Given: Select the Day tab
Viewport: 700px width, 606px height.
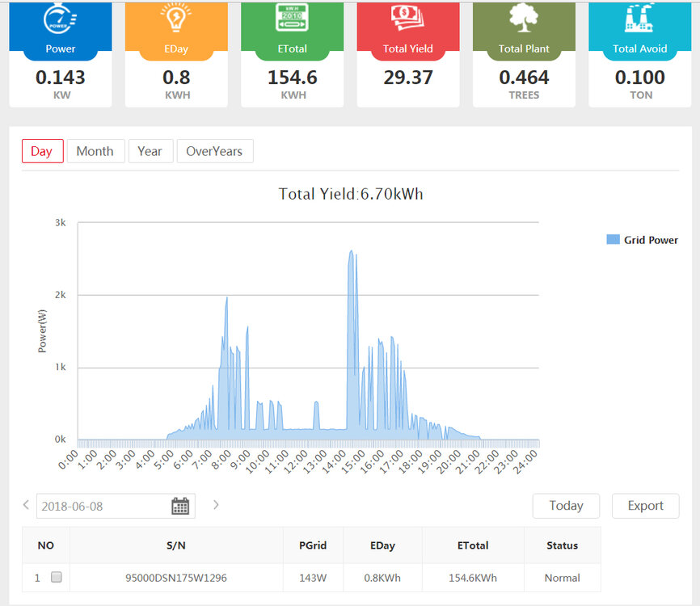Looking at the screenshot, I should click(42, 151).
